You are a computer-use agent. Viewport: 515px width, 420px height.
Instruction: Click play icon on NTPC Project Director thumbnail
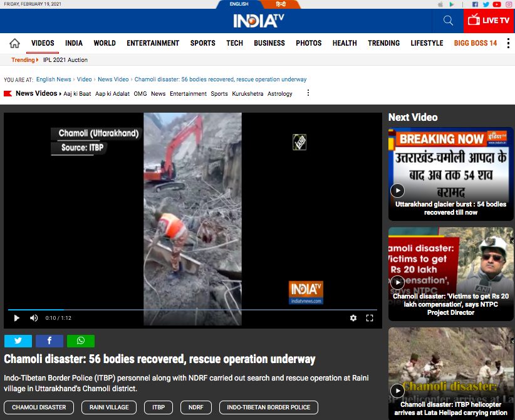pyautogui.click(x=397, y=282)
